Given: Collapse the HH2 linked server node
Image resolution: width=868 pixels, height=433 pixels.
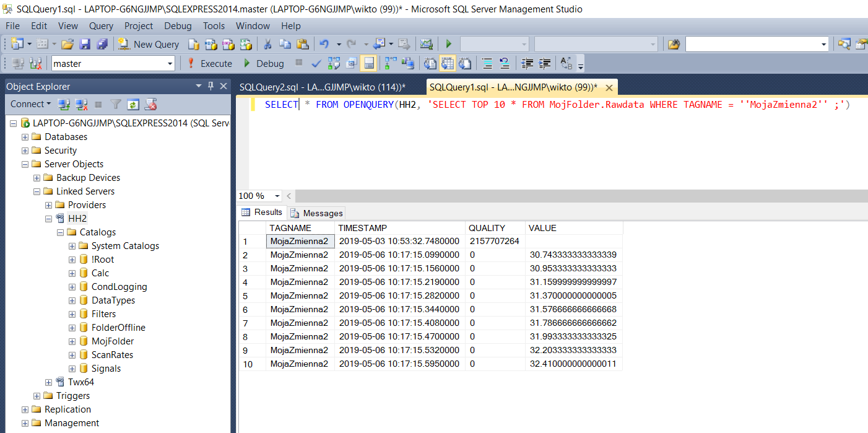Looking at the screenshot, I should tap(49, 219).
